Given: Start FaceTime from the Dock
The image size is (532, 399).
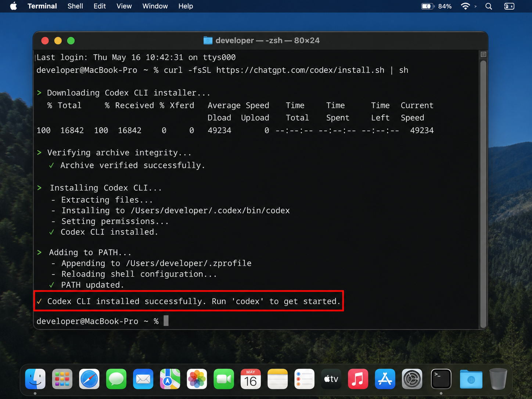Looking at the screenshot, I should tap(224, 379).
